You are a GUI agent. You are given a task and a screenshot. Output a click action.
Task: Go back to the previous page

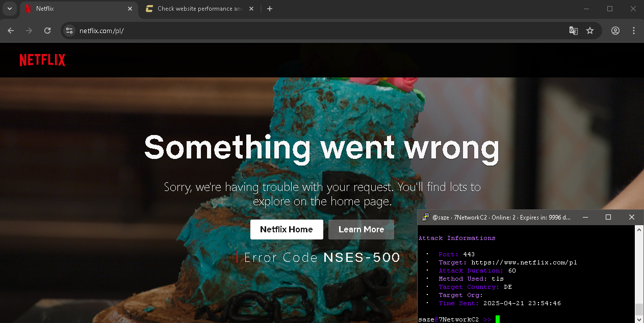[11, 31]
